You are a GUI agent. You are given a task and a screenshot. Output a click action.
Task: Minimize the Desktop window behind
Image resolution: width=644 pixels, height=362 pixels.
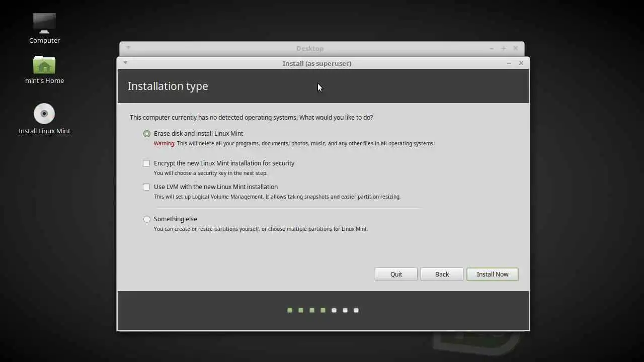(492, 48)
